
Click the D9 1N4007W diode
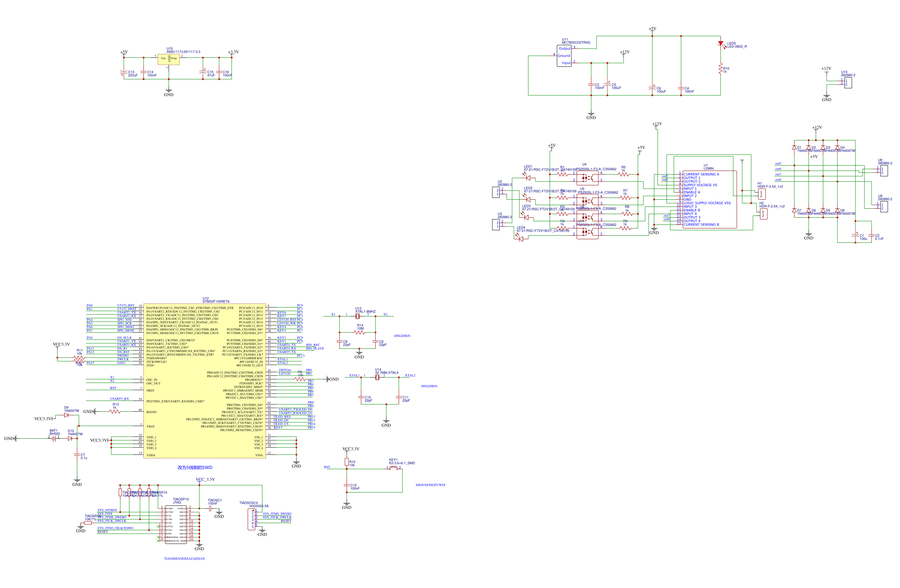(x=66, y=415)
